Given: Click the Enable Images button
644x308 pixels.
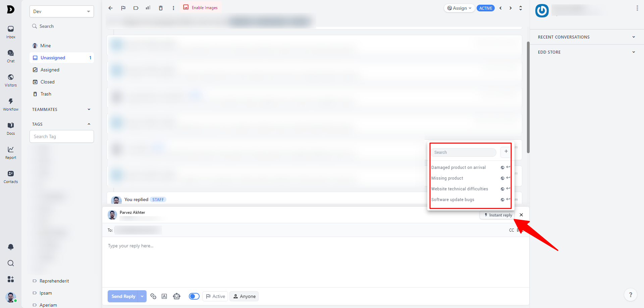Looking at the screenshot, I should click(x=200, y=7).
